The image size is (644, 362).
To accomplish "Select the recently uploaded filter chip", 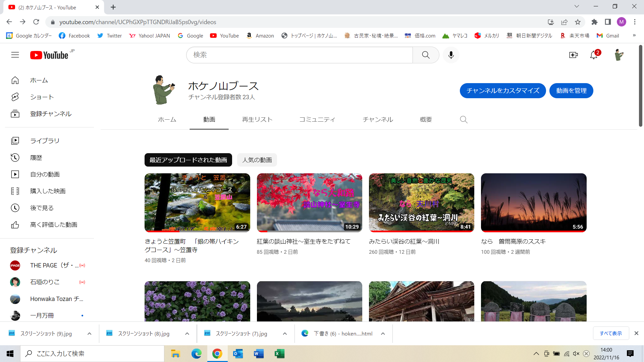I will click(x=188, y=160).
